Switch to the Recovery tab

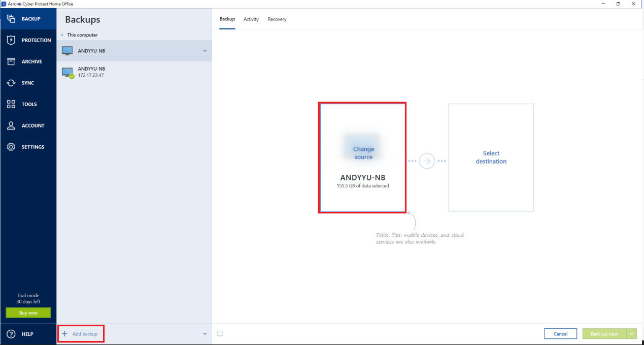click(x=277, y=19)
